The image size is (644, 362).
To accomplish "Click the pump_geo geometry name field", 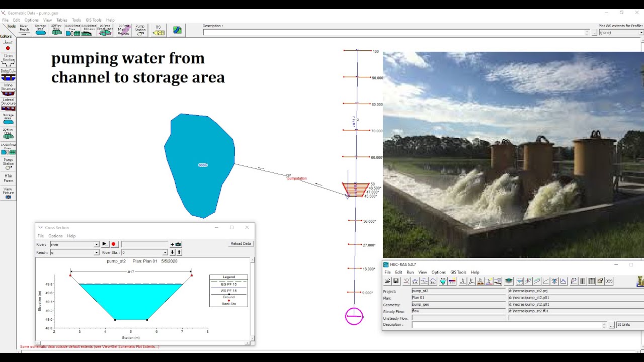I will [x=458, y=305].
